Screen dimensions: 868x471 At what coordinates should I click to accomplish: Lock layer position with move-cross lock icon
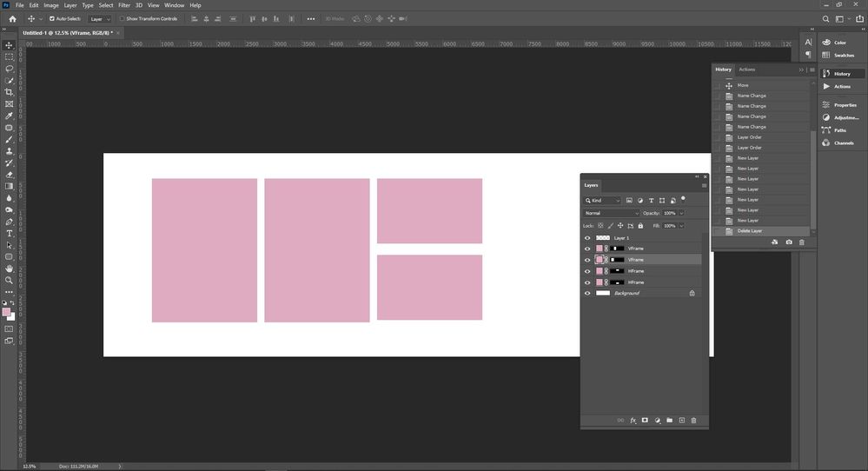[x=620, y=226]
